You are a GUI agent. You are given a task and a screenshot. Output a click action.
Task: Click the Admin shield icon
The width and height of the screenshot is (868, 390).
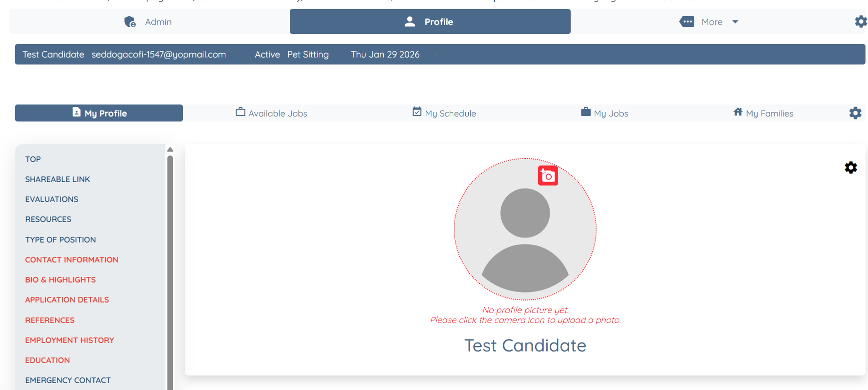click(x=130, y=22)
